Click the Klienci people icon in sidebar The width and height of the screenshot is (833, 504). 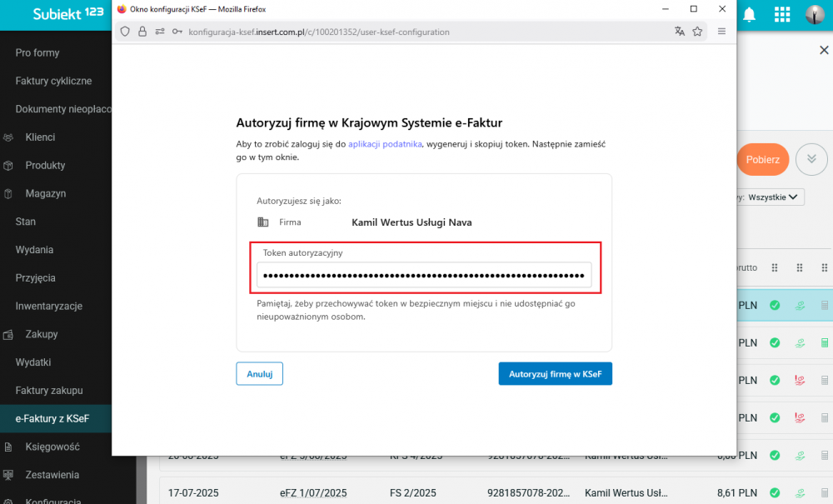pos(8,137)
